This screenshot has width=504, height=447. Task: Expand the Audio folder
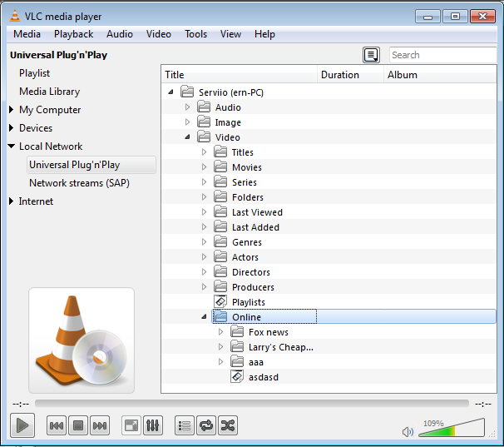(x=187, y=107)
